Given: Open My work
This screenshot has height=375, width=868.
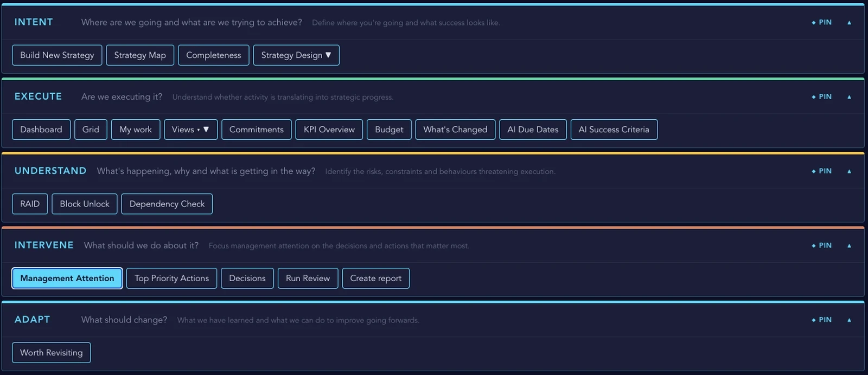Looking at the screenshot, I should [x=136, y=130].
